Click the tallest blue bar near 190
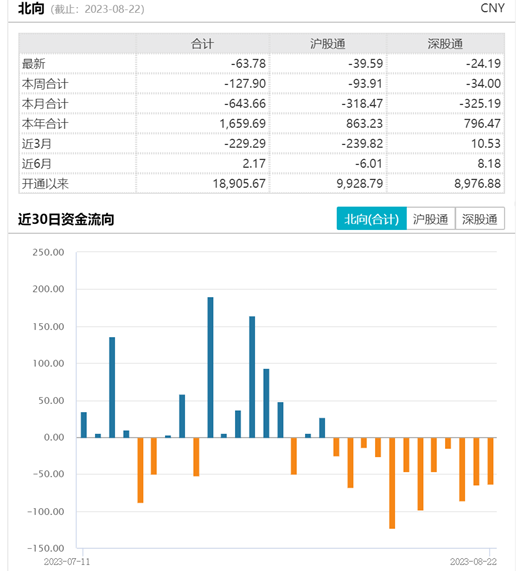Screen dimensions: 519x571 (x=211, y=367)
